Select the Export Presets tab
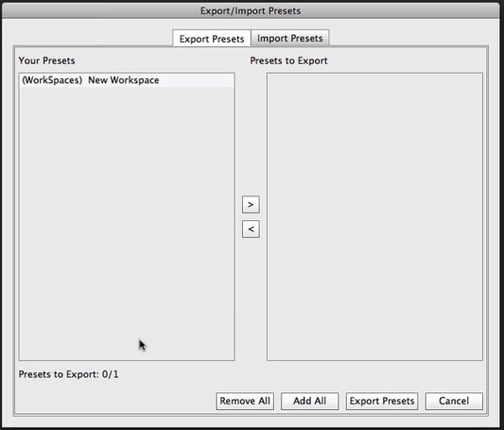The width and height of the screenshot is (504, 430). pos(212,39)
